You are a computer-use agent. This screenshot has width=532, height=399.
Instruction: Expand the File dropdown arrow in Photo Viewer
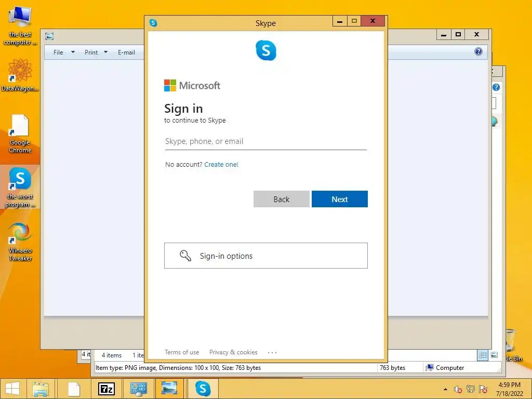coord(73,52)
